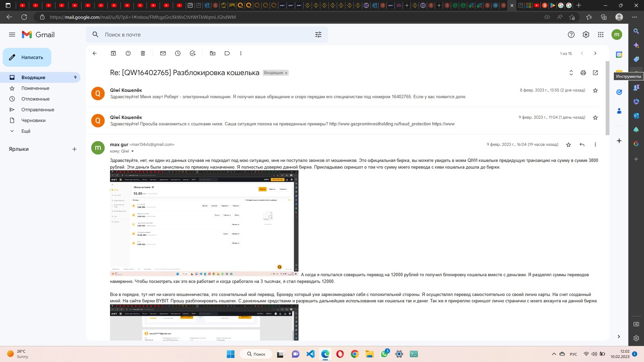Open the Отложенные folder
Image resolution: width=644 pixels, height=362 pixels.
[x=40, y=99]
